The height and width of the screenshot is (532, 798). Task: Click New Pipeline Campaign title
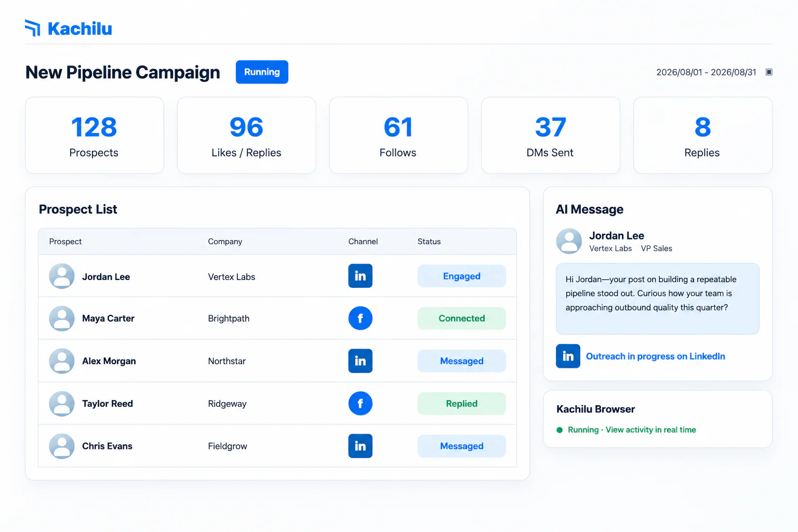pyautogui.click(x=123, y=72)
